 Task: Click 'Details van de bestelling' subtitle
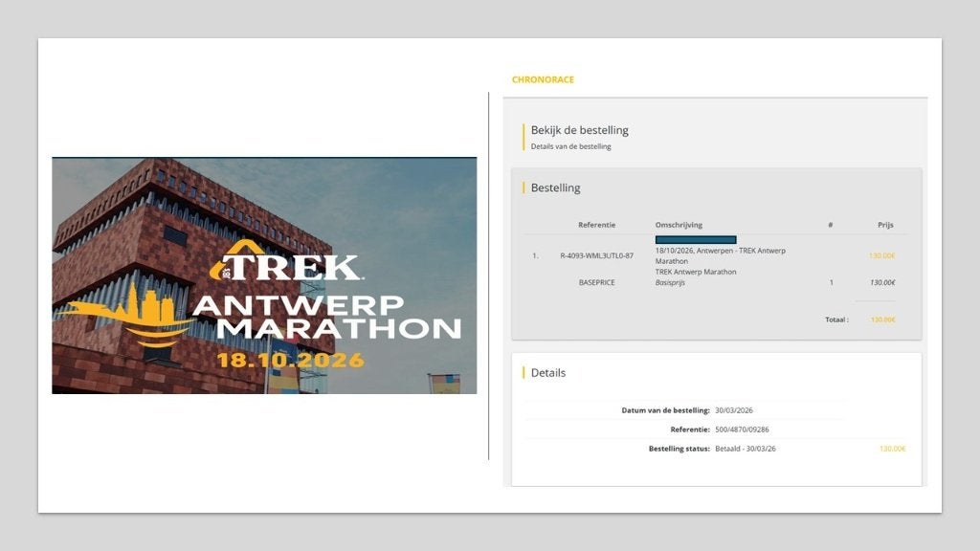click(x=570, y=146)
